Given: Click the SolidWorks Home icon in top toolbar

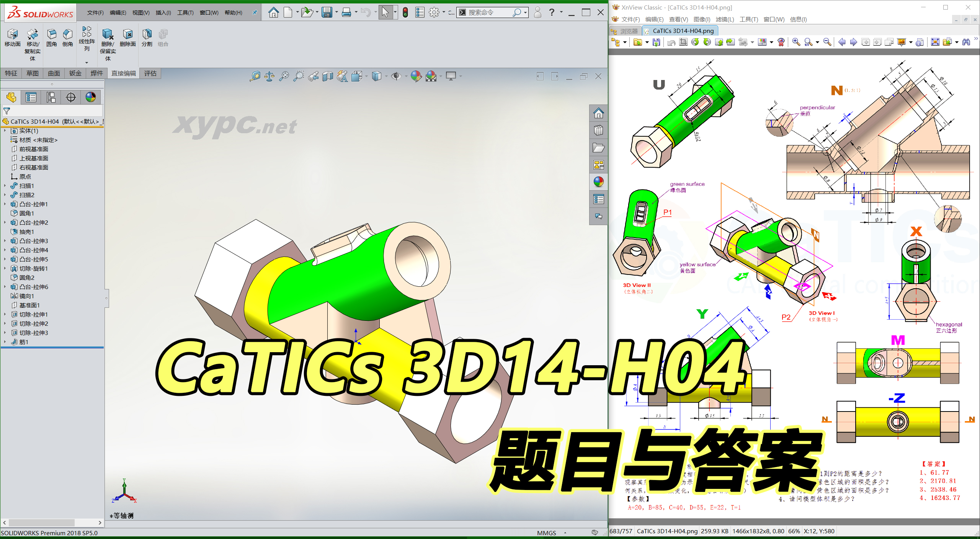Looking at the screenshot, I should coord(273,13).
